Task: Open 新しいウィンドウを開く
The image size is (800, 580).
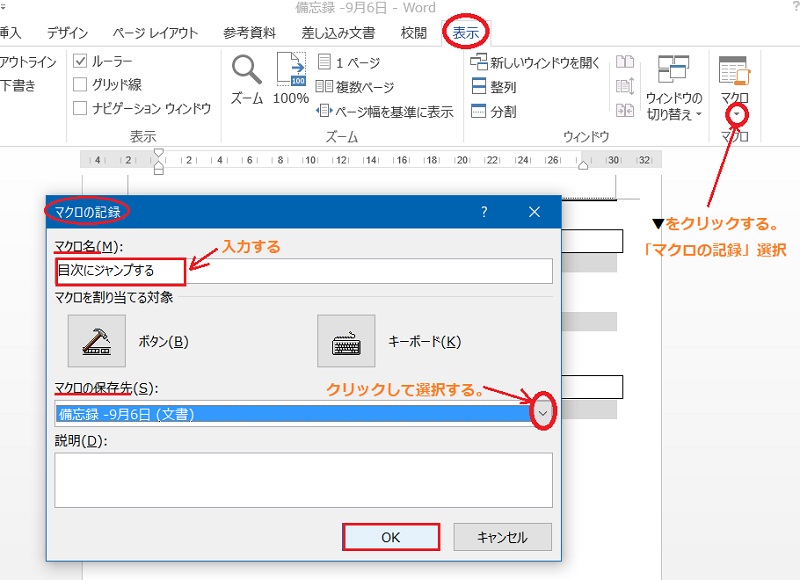Action: (x=535, y=62)
